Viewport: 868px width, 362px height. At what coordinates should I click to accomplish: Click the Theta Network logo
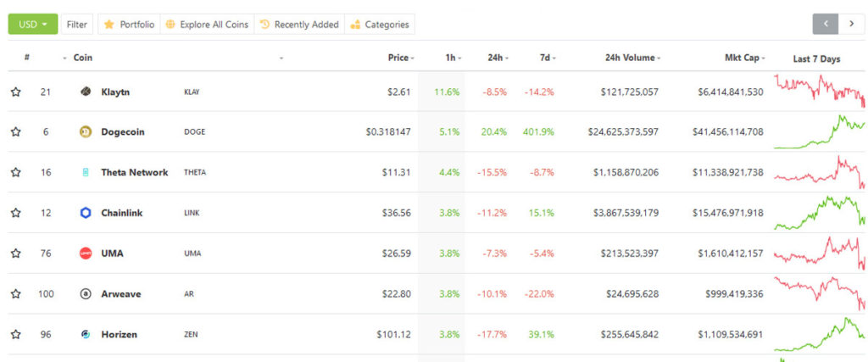86,172
